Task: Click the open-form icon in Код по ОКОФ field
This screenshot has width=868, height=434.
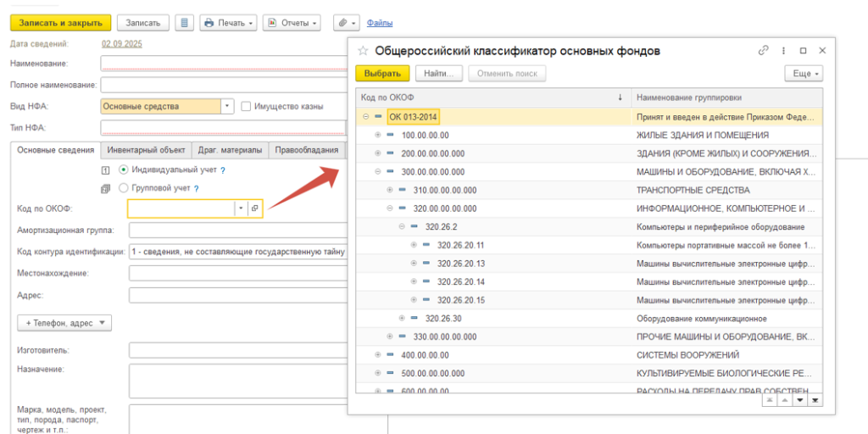Action: tap(254, 208)
